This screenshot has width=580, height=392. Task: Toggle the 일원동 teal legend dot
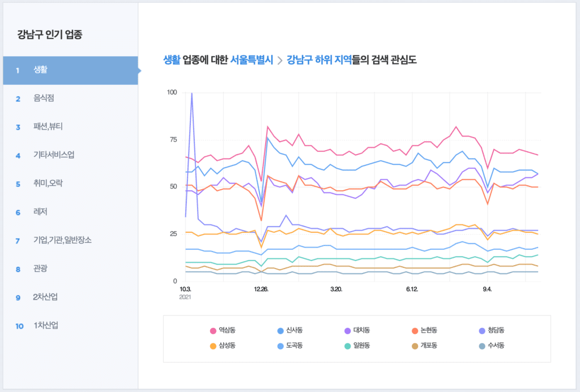tap(348, 346)
